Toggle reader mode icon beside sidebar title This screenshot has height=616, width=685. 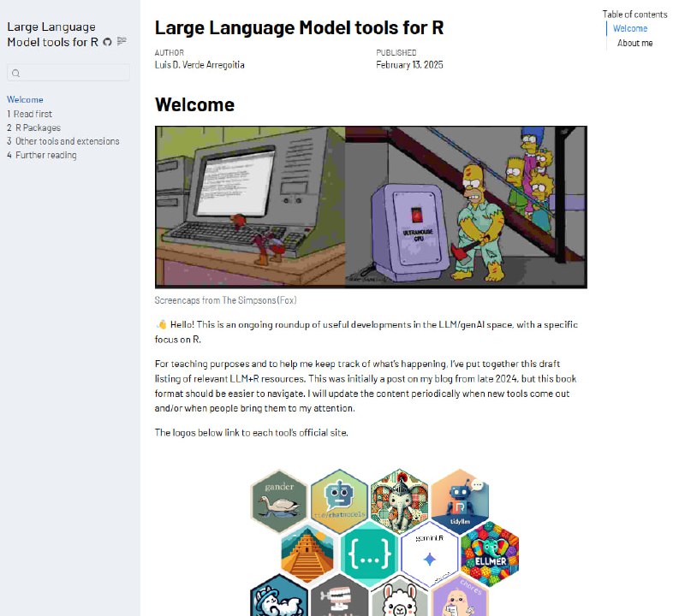(122, 41)
